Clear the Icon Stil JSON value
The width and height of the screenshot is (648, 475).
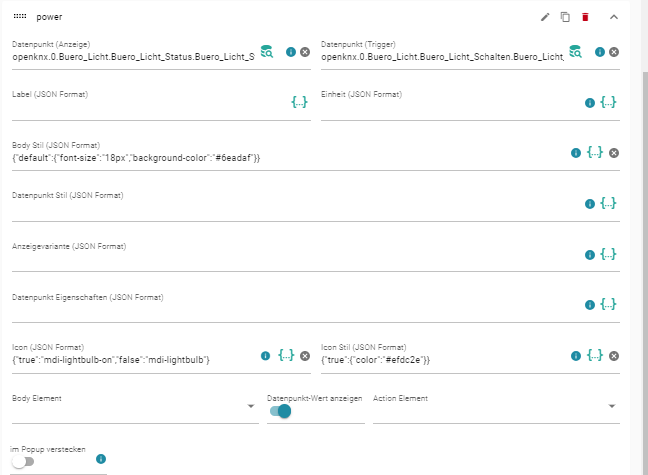(614, 356)
